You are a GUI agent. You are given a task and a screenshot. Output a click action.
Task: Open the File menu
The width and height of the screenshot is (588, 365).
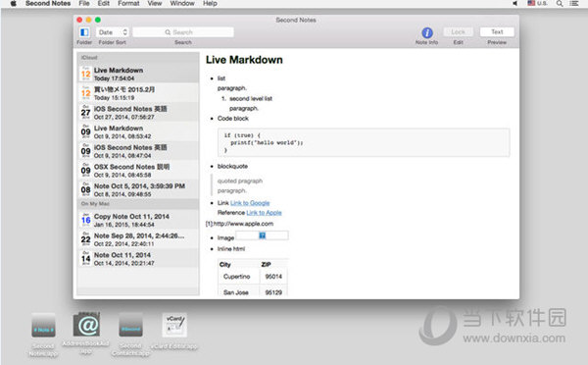click(x=84, y=3)
